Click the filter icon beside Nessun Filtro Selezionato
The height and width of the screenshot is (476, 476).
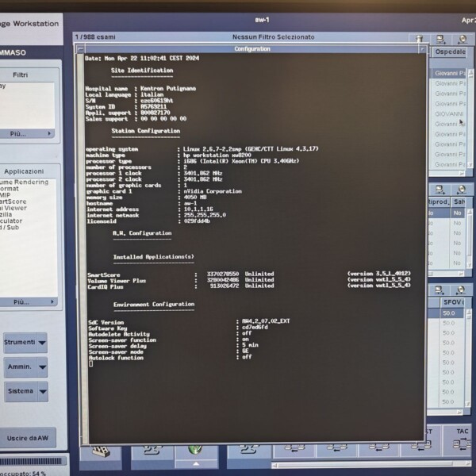tap(417, 38)
